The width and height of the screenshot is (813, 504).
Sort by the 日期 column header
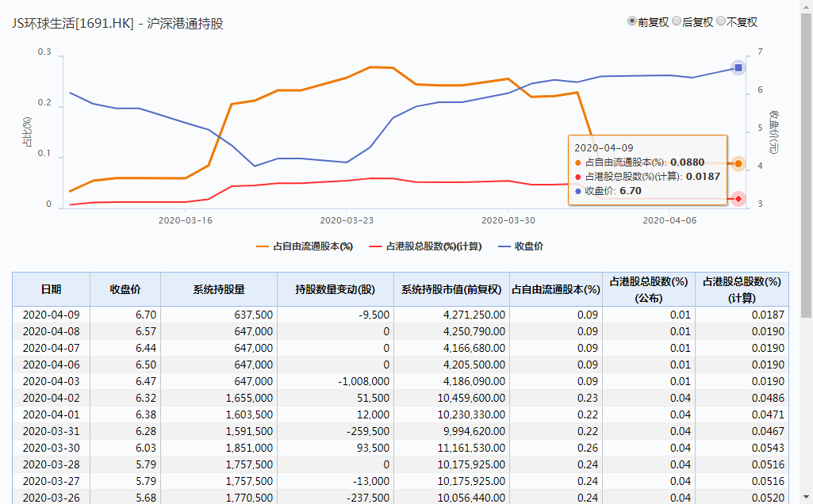(51, 289)
